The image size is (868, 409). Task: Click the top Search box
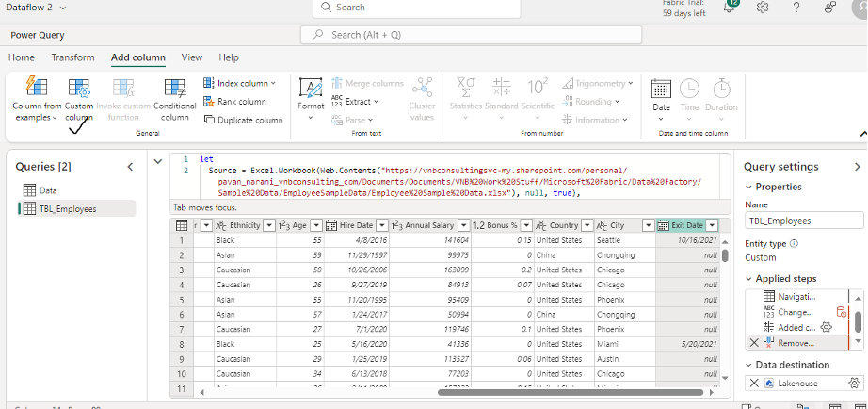click(x=416, y=8)
